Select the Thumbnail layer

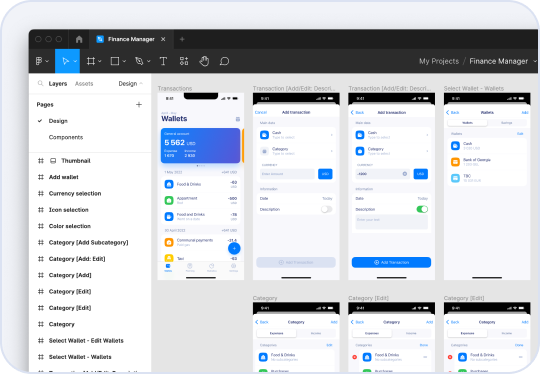(x=76, y=160)
